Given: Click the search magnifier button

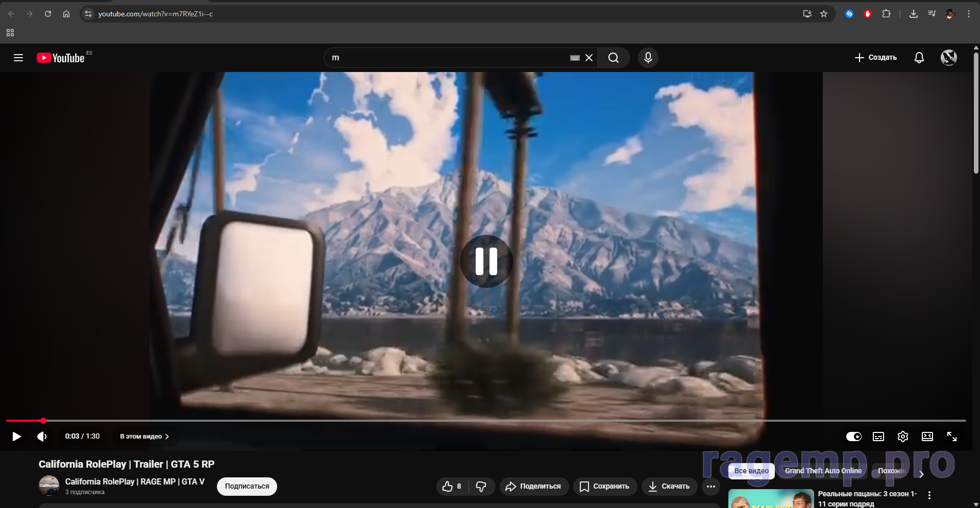Looking at the screenshot, I should click(613, 58).
